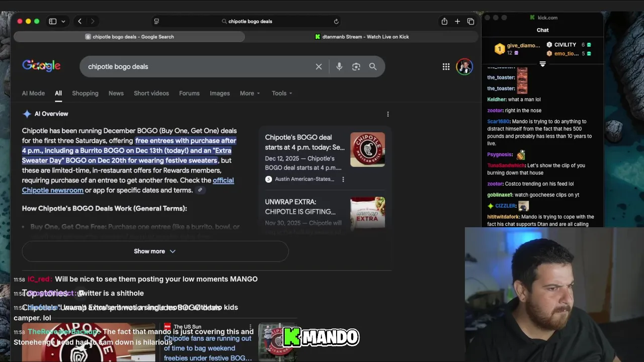Click the kick.com address in chat window
This screenshot has width=644, height=362.
coord(547,18)
